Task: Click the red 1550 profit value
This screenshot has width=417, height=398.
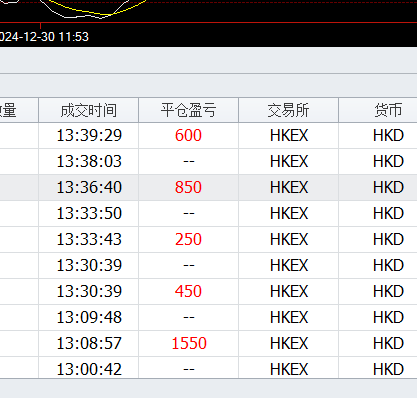Action: point(189,343)
